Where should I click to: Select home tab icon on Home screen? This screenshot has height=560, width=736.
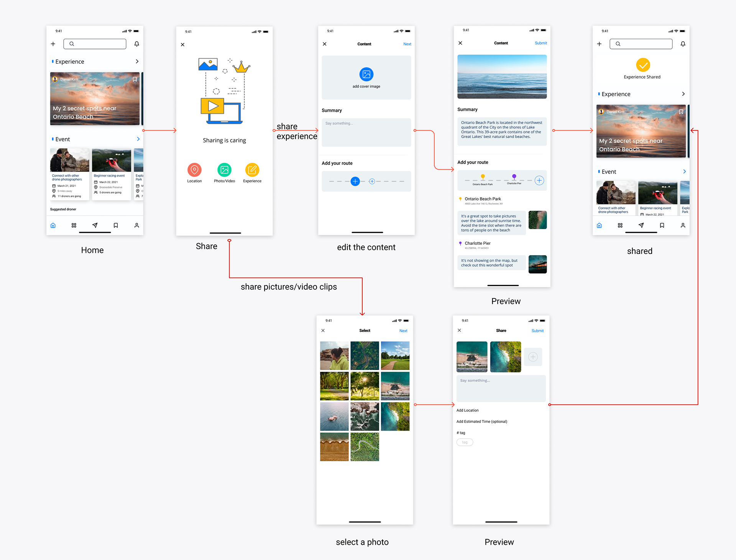tap(53, 225)
